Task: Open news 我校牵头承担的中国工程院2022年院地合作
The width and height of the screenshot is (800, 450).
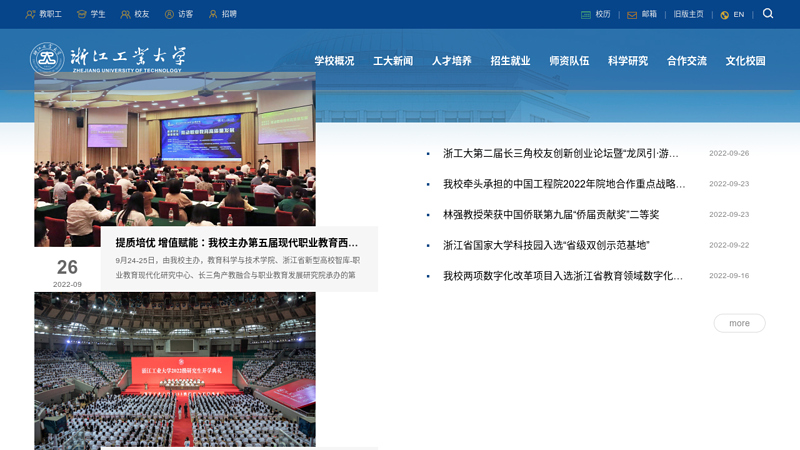Action: [564, 184]
